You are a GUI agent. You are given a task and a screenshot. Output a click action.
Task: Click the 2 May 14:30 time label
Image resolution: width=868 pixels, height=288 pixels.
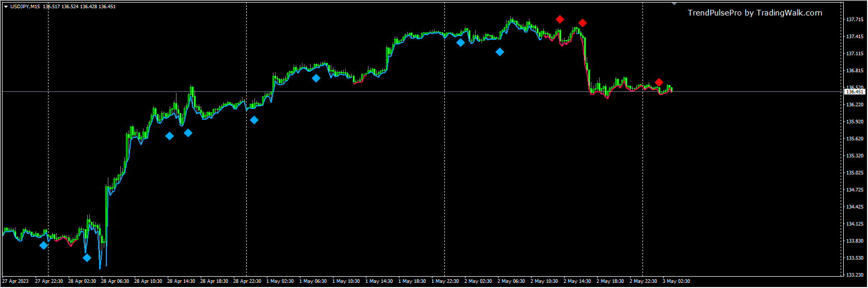577,281
